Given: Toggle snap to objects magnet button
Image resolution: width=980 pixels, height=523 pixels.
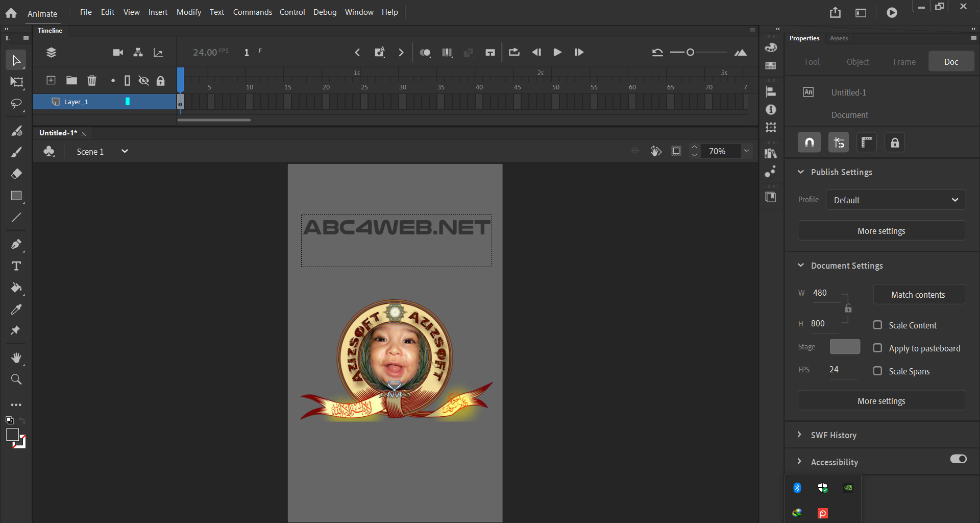Looking at the screenshot, I should tap(810, 142).
